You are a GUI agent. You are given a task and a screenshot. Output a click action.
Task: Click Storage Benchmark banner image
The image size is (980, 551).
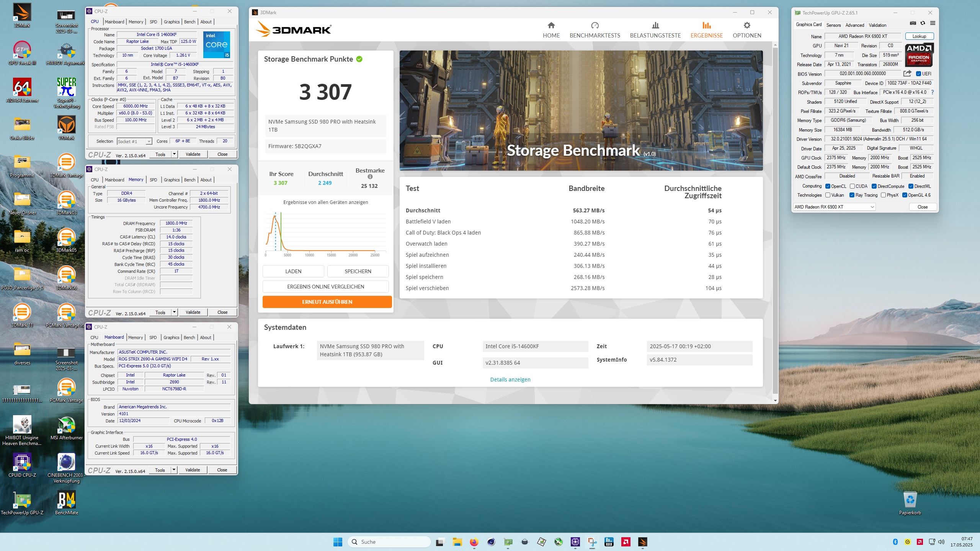(581, 111)
